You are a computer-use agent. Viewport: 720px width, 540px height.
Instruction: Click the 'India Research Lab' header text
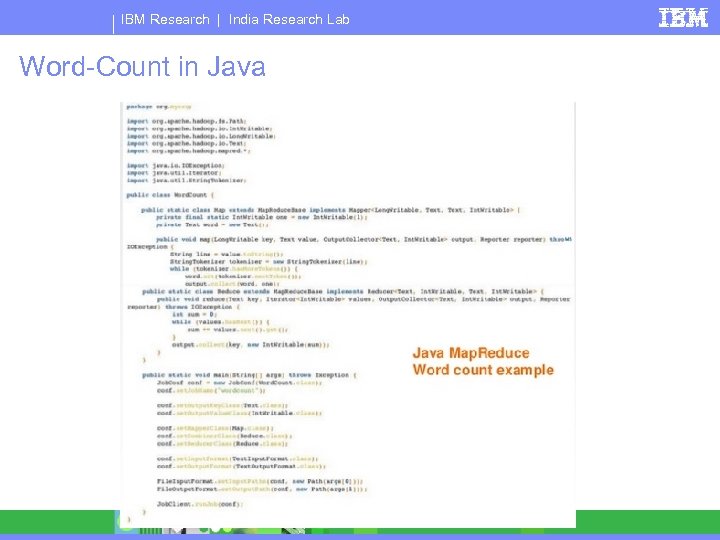coord(289,19)
